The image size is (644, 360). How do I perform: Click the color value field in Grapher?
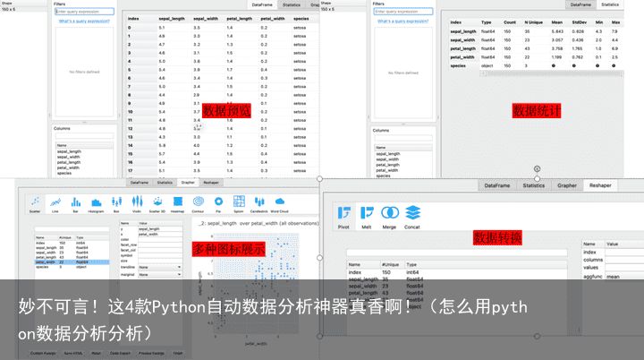tap(160, 239)
